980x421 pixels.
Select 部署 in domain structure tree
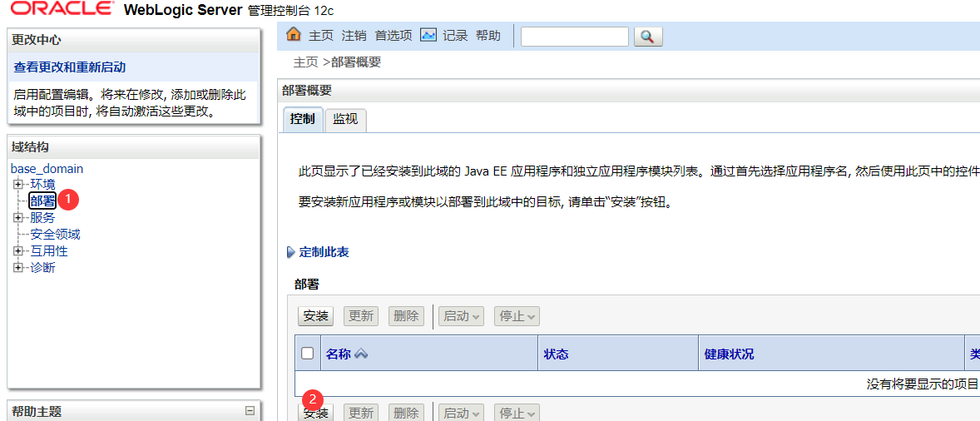[x=42, y=201]
